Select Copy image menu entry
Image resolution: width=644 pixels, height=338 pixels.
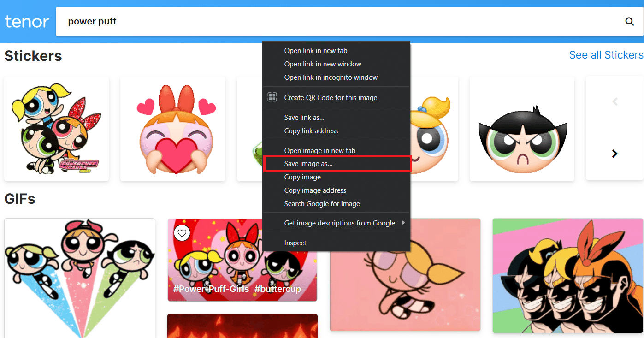pos(336,177)
